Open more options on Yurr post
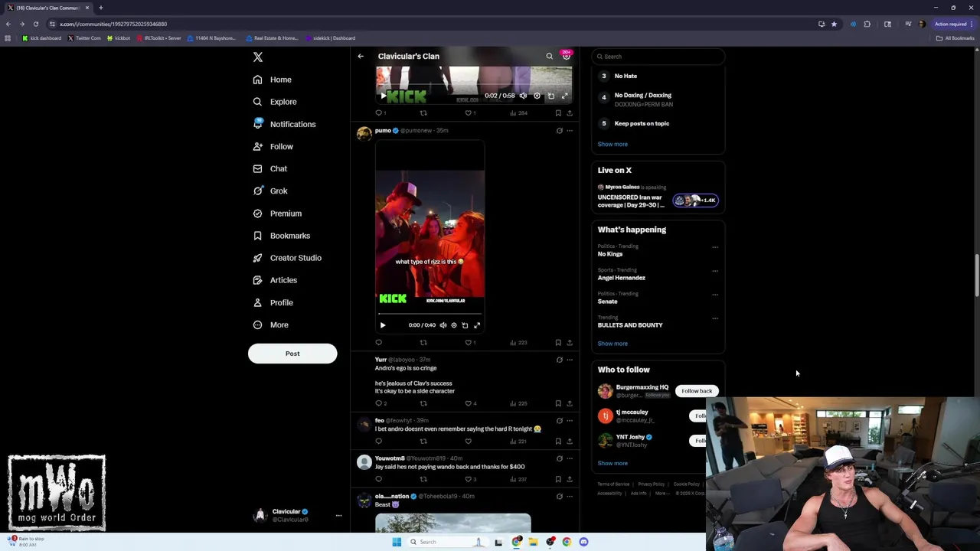Viewport: 980px width, 551px height. click(570, 360)
